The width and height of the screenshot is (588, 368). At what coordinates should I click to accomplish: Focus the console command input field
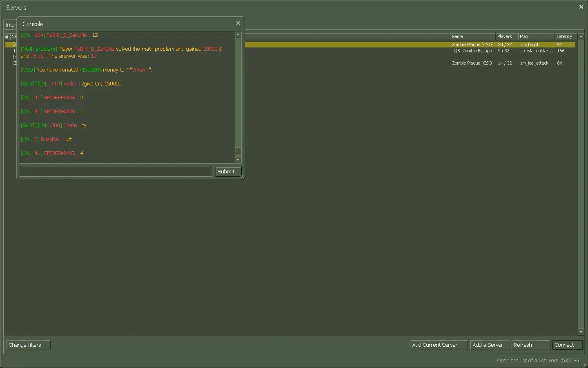click(116, 172)
